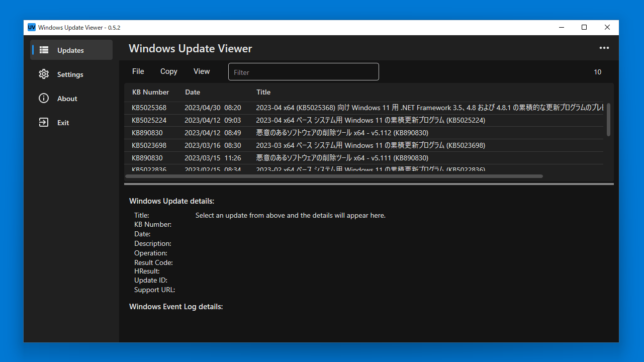The width and height of the screenshot is (644, 362).
Task: Click the HResult label
Action: [x=147, y=271]
